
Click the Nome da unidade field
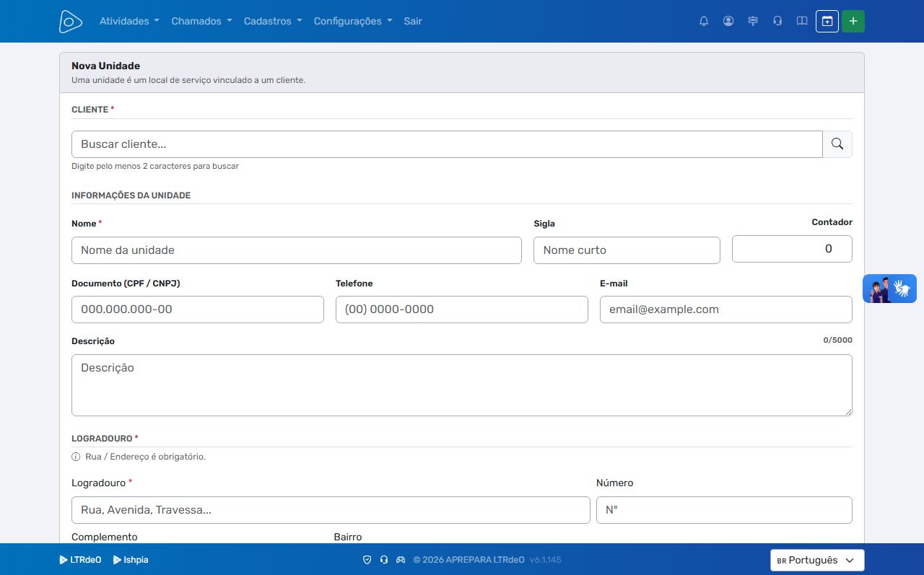(x=297, y=250)
